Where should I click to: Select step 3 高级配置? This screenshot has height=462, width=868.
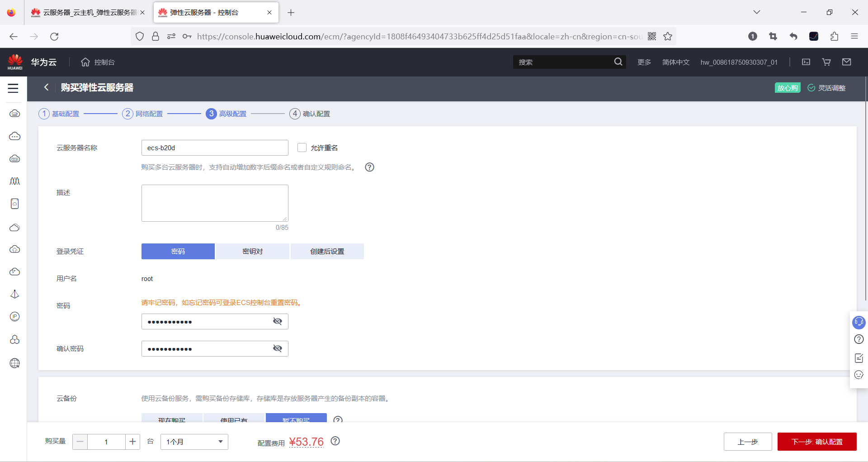click(x=226, y=114)
